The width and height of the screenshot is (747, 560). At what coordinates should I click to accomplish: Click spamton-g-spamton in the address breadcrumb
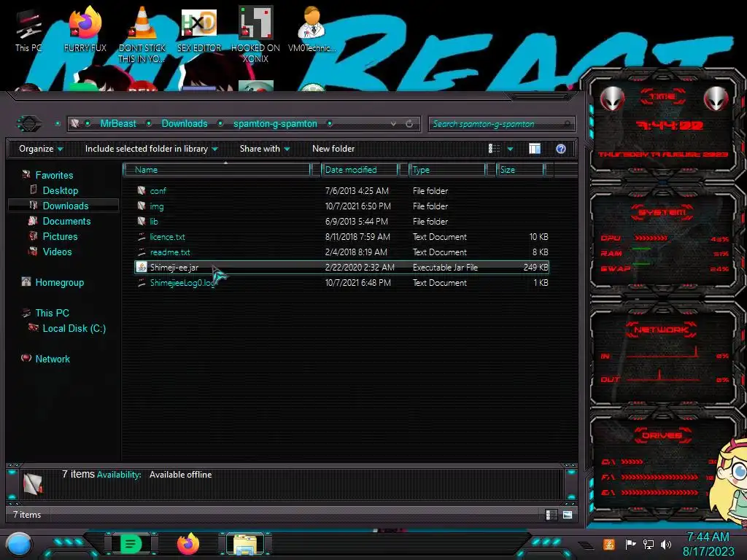coord(275,124)
